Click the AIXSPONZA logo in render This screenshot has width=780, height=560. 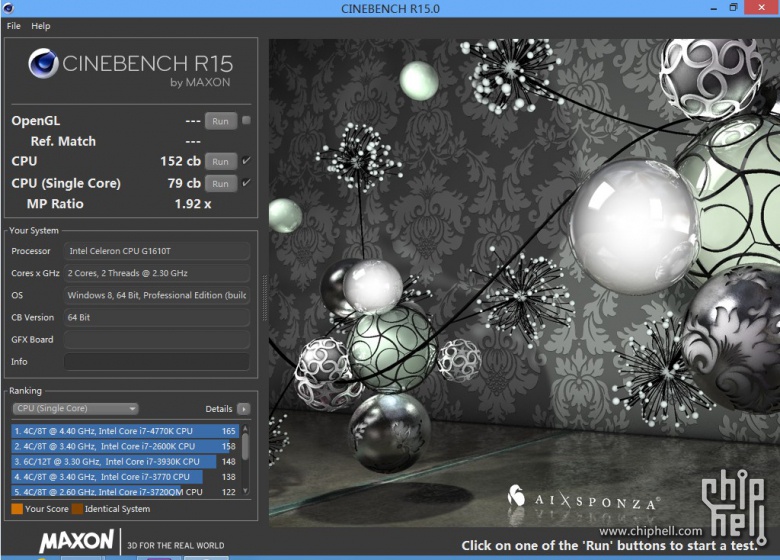tap(582, 499)
